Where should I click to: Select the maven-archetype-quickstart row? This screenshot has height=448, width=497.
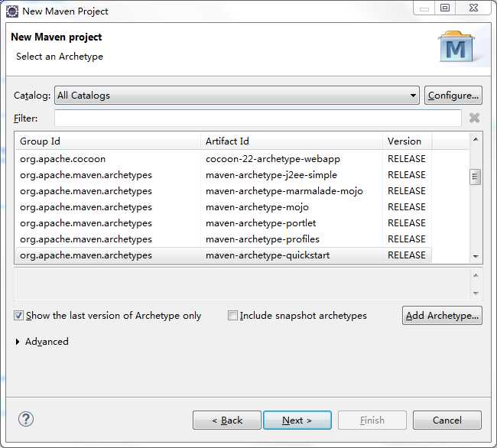pyautogui.click(x=223, y=255)
